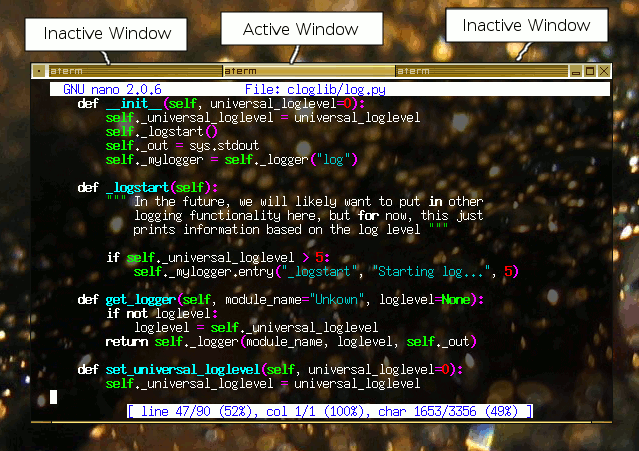Click the white block text cursor
Screen dimensions: 639x451
click(x=53, y=397)
